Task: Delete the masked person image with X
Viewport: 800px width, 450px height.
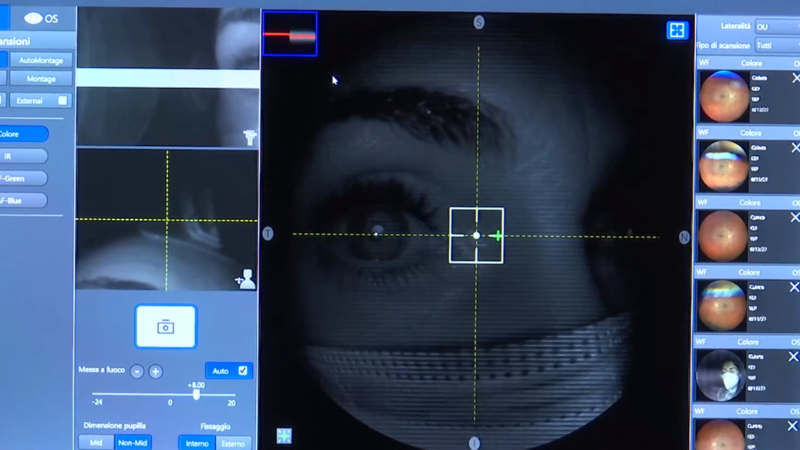Action: coord(793,357)
